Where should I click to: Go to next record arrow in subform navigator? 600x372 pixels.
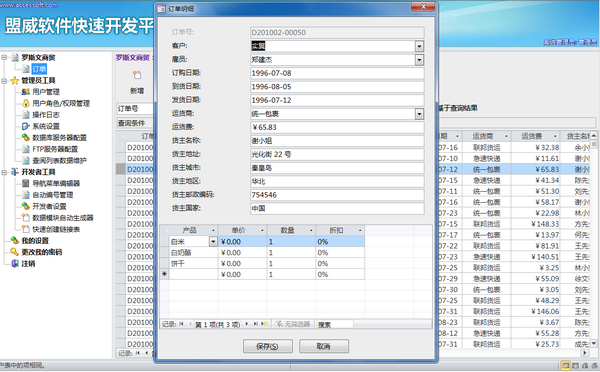point(247,324)
